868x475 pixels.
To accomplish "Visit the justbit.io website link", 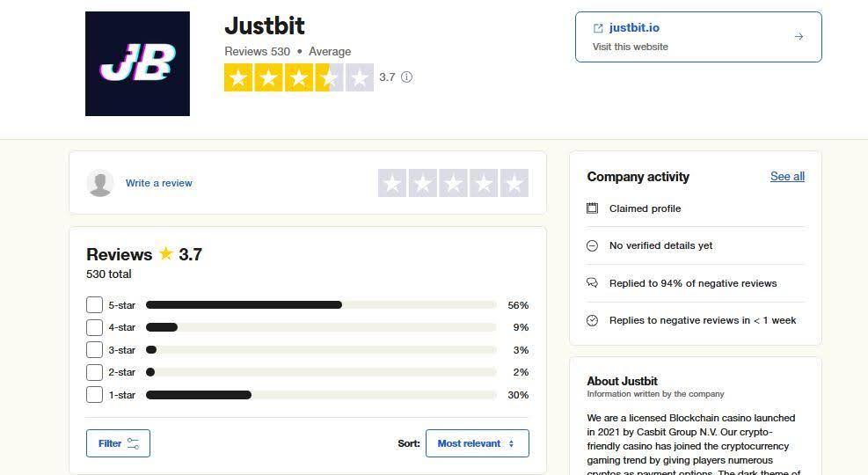I will pyautogui.click(x=634, y=28).
